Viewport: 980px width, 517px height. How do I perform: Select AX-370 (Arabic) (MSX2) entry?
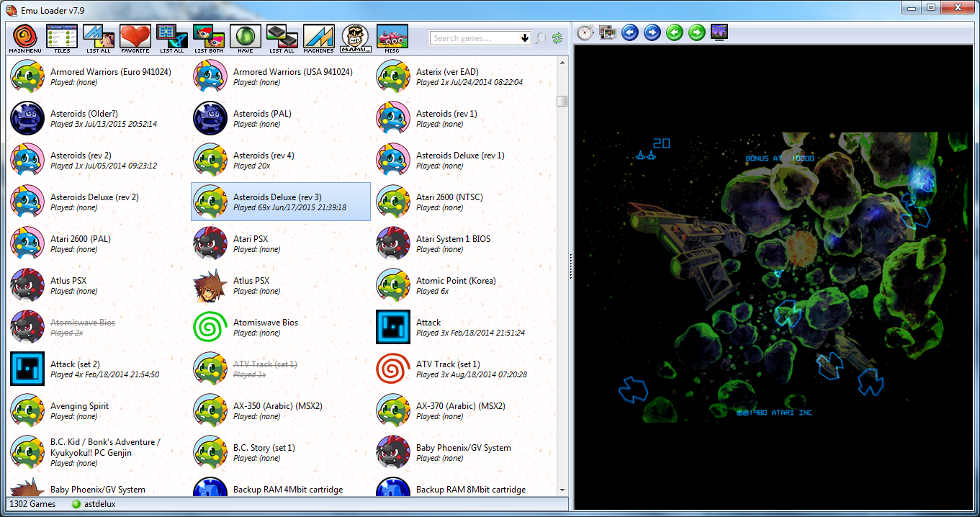click(x=464, y=410)
